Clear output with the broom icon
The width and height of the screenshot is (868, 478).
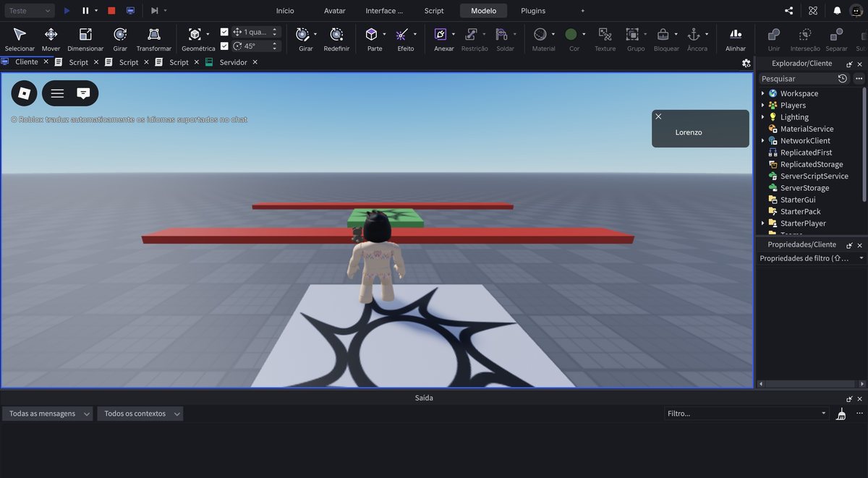tap(841, 414)
